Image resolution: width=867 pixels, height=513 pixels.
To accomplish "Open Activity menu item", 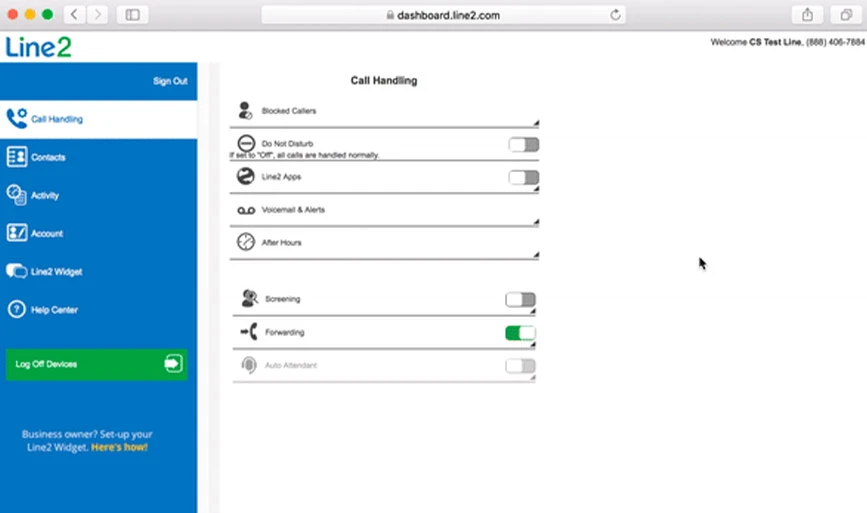I will coord(98,195).
